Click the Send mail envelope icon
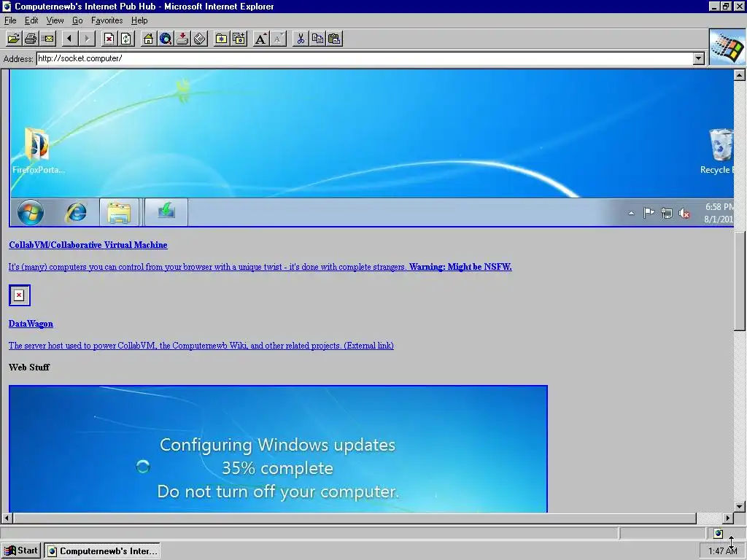Screen dimensions: 747x560 coord(47,39)
